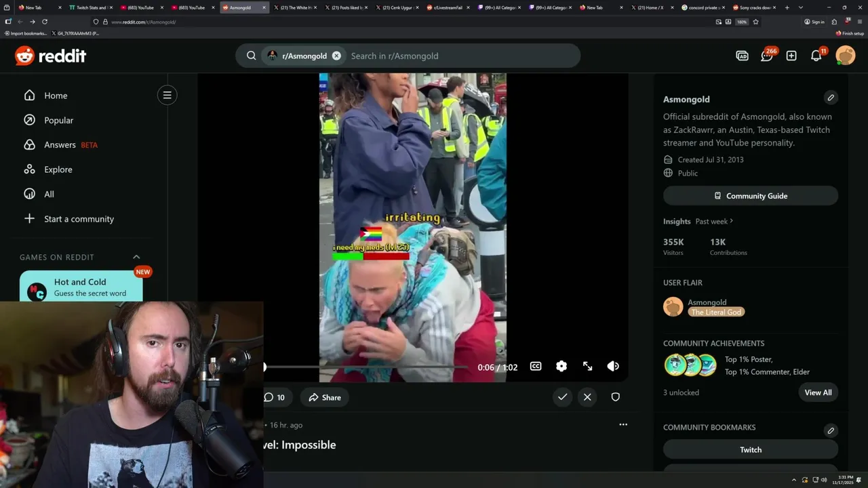The height and width of the screenshot is (488, 868).
Task: Click the 355K Visitors stat
Action: click(x=673, y=247)
